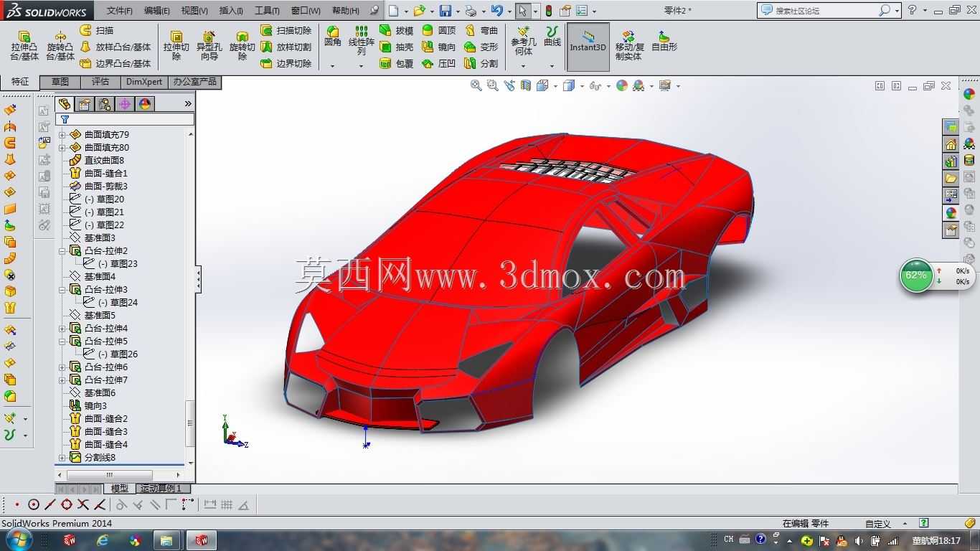The image size is (980, 551).
Task: Click the Rebuild traffic light icon
Action: tap(549, 11)
